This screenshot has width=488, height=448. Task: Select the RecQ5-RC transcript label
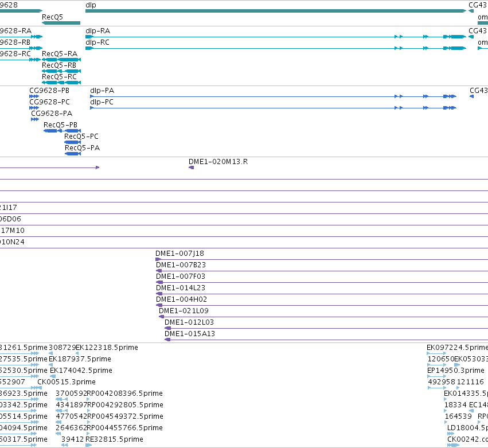(59, 77)
